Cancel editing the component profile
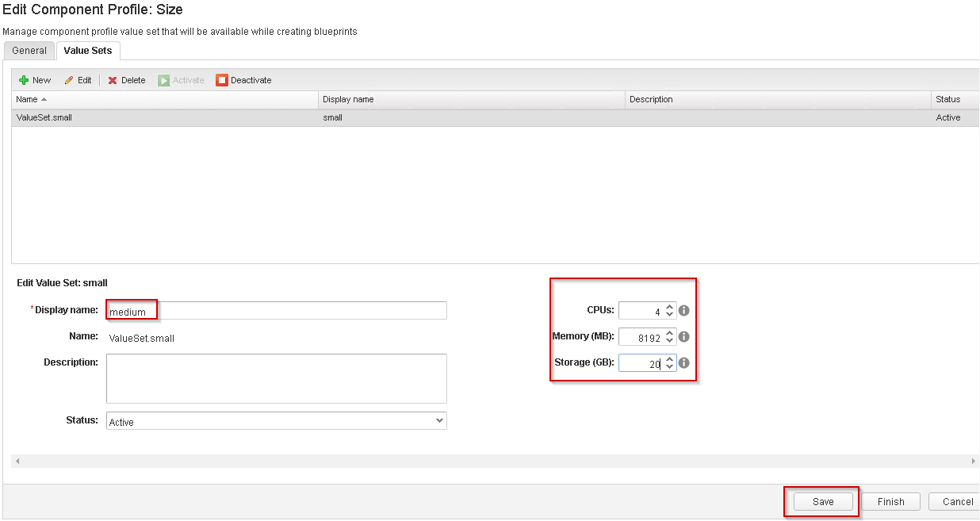This screenshot has height=521, width=980. tap(957, 501)
